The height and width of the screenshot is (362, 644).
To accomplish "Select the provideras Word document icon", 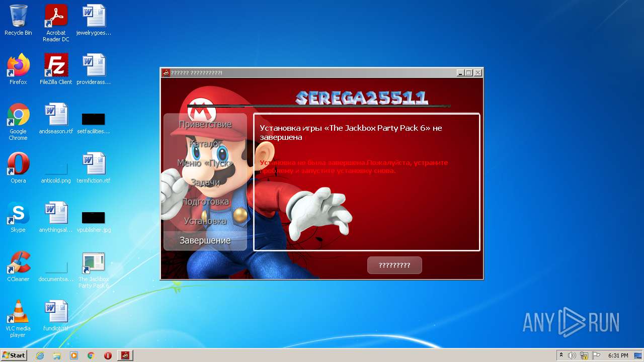I will click(x=94, y=69).
